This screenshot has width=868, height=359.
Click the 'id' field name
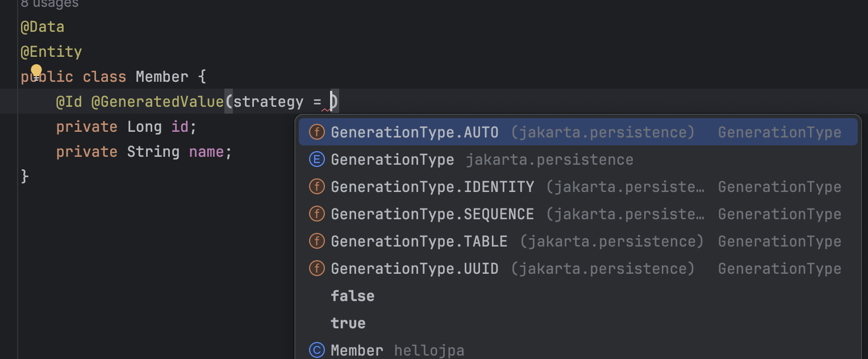click(180, 127)
